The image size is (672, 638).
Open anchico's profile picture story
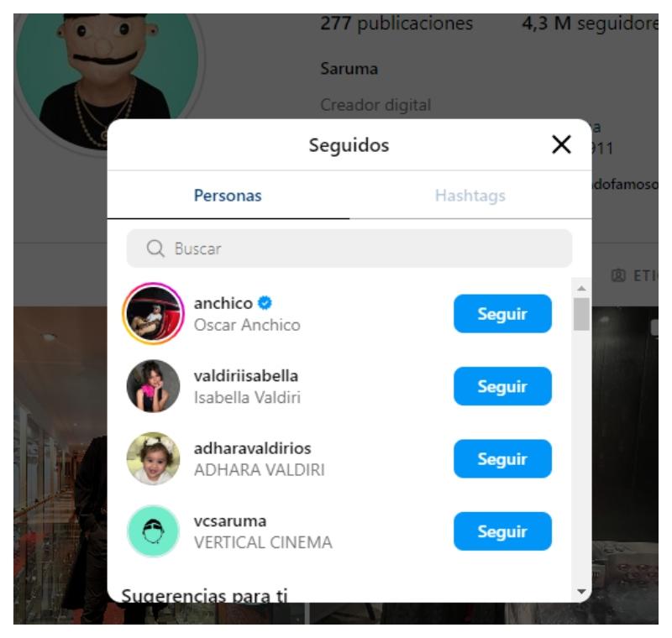(x=154, y=313)
